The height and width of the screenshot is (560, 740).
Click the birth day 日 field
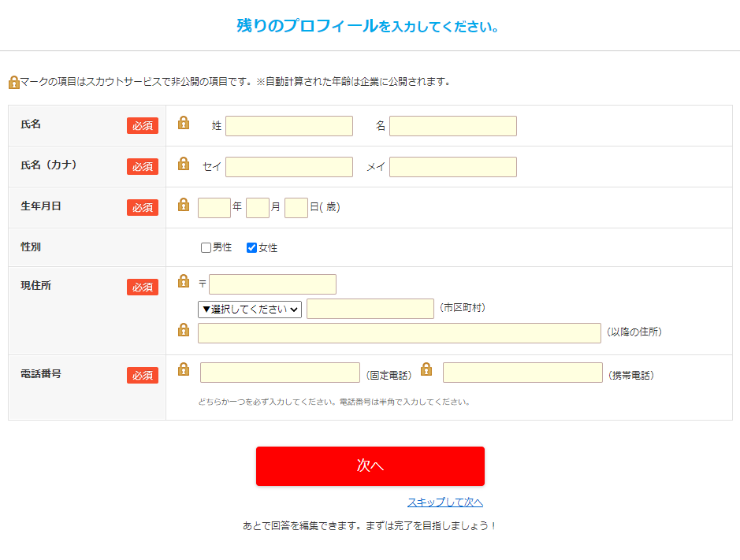[x=296, y=208]
